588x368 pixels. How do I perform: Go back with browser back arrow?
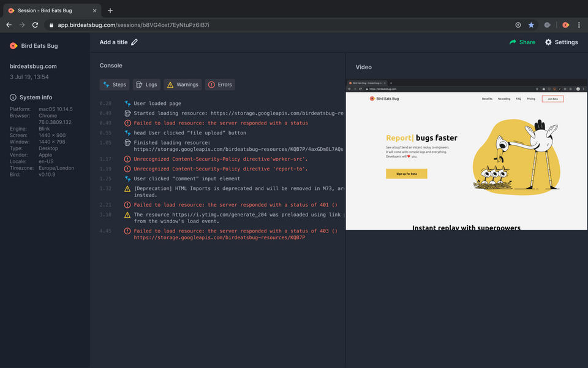pyautogui.click(x=9, y=25)
